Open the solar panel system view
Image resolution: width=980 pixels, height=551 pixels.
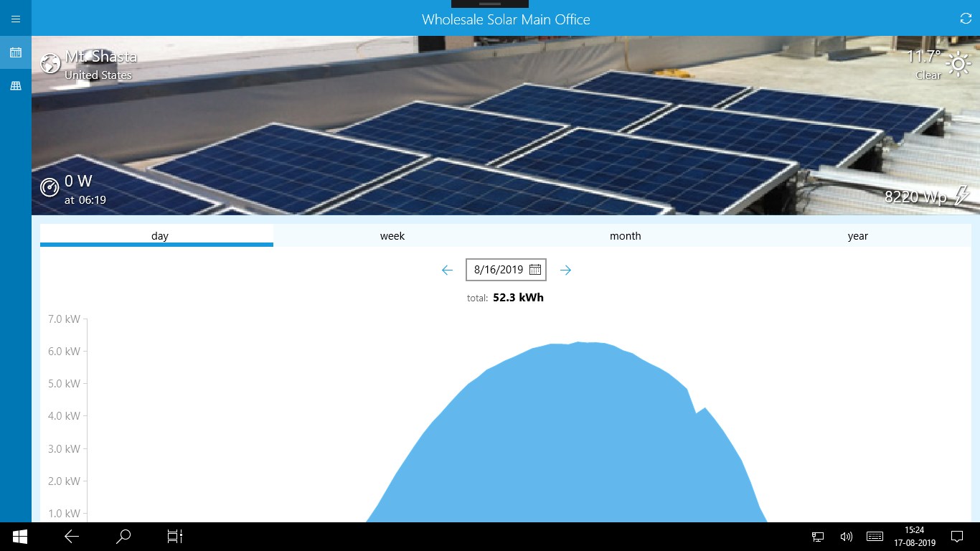tap(15, 85)
